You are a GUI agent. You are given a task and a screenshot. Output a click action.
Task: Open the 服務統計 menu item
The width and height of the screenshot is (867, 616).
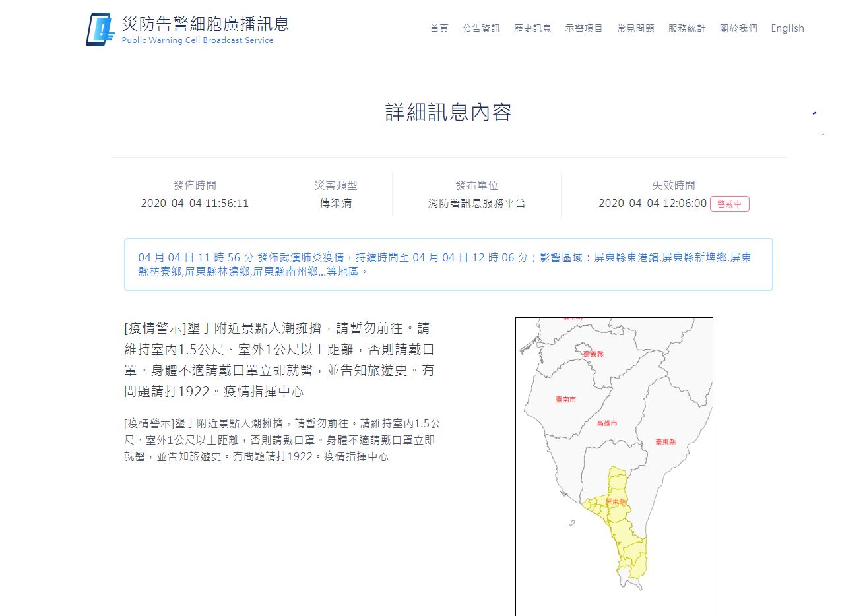tap(686, 28)
